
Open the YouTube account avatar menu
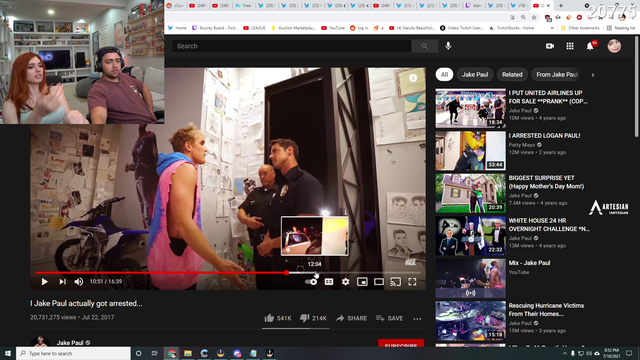[x=614, y=46]
